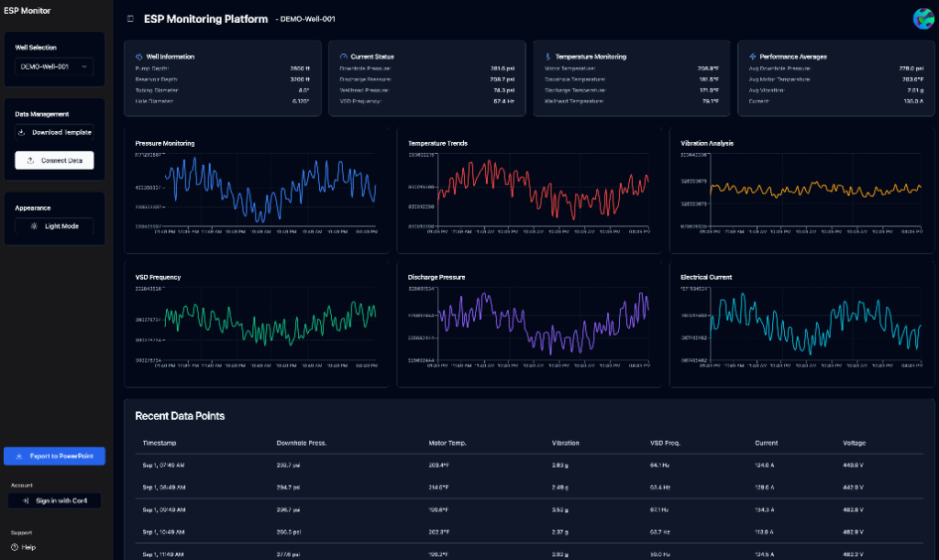The height and width of the screenshot is (560, 939).
Task: Click the Tubing Diameter row
Action: coord(222,91)
